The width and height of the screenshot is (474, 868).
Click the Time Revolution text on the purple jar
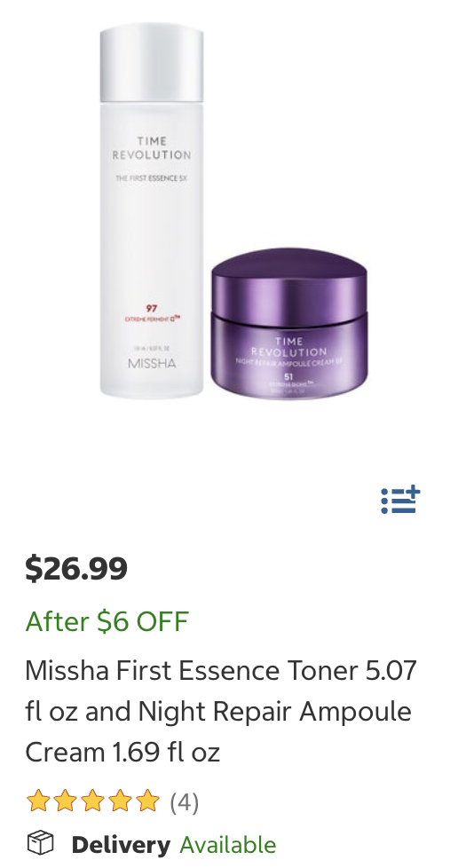pyautogui.click(x=289, y=346)
